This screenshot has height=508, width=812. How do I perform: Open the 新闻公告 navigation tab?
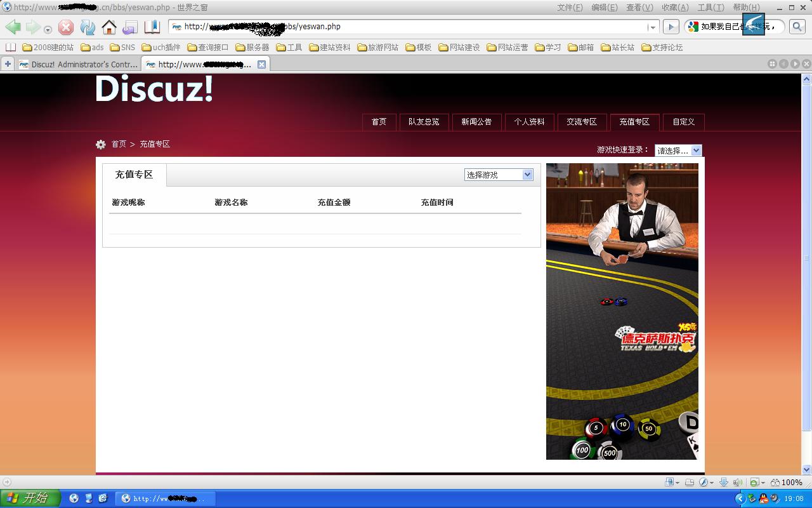[x=476, y=122]
